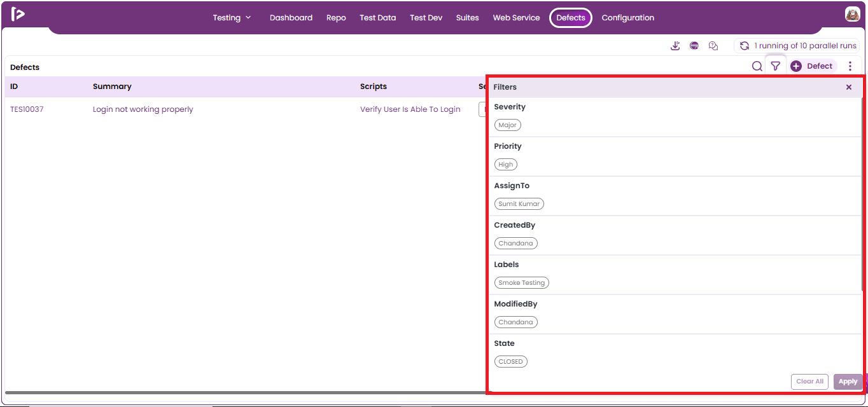Open the three-dot more options menu
The image size is (868, 407).
point(850,66)
